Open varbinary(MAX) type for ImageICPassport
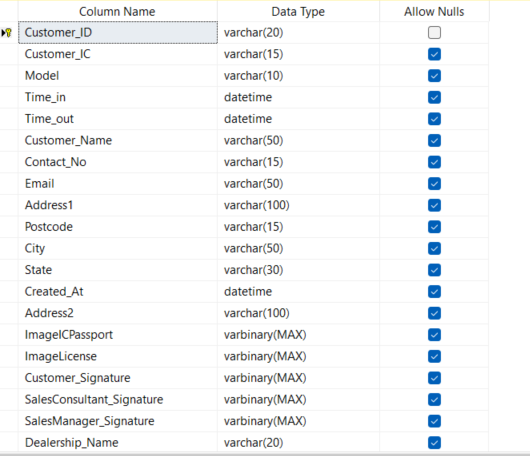 (298, 335)
